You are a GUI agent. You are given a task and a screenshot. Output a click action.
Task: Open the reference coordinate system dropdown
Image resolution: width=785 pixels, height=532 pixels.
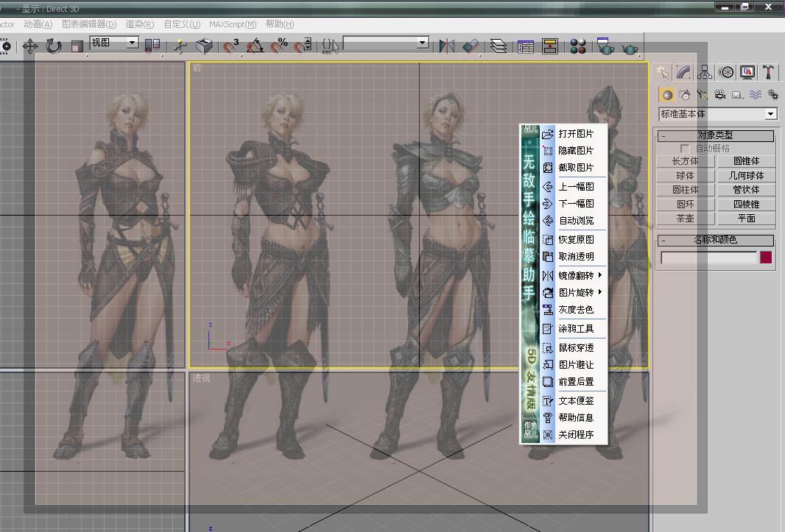[x=114, y=43]
